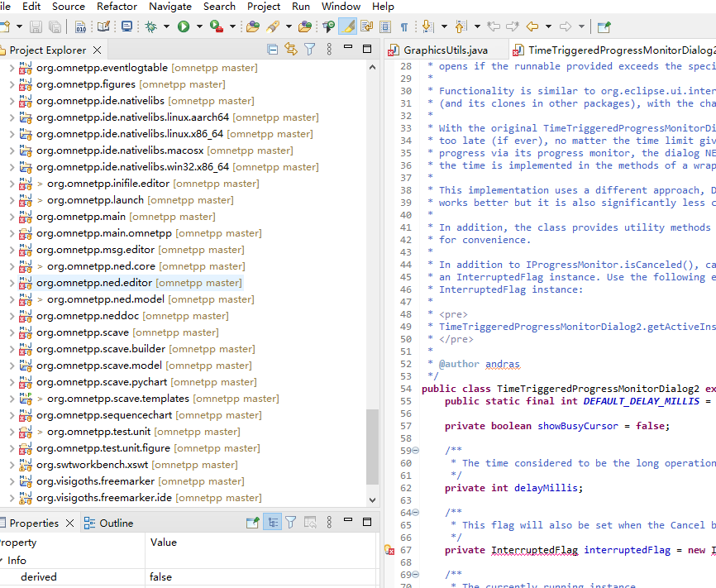Select org.omnetpp.inifile.editor project

[108, 184]
